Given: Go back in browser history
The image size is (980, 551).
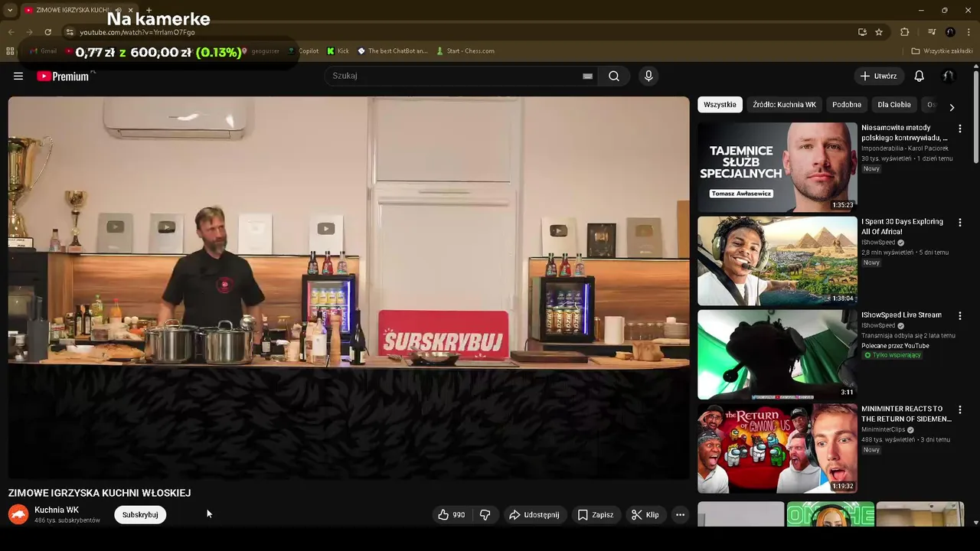Looking at the screenshot, I should tap(11, 32).
